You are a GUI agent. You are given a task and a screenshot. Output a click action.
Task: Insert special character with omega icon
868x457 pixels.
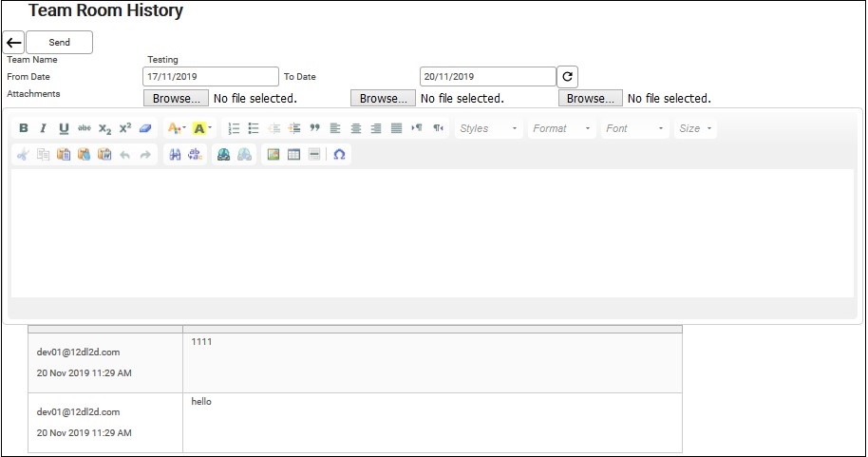click(x=339, y=155)
